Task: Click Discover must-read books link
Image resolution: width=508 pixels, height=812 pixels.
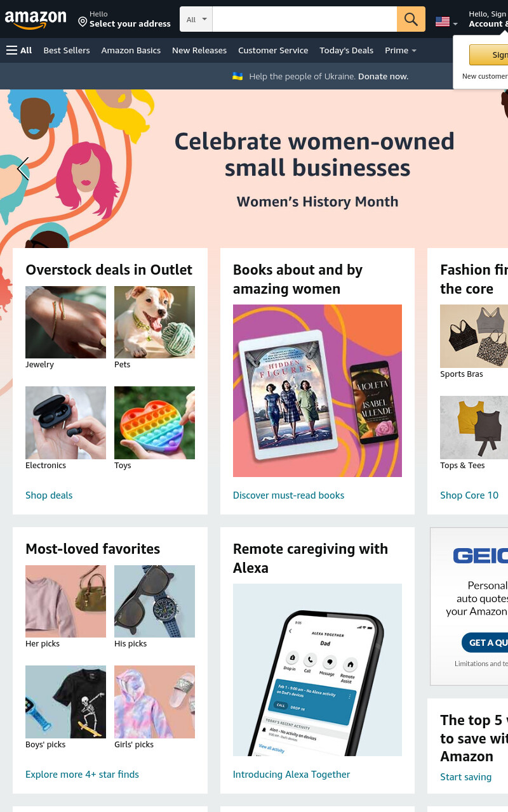Action: (288, 495)
